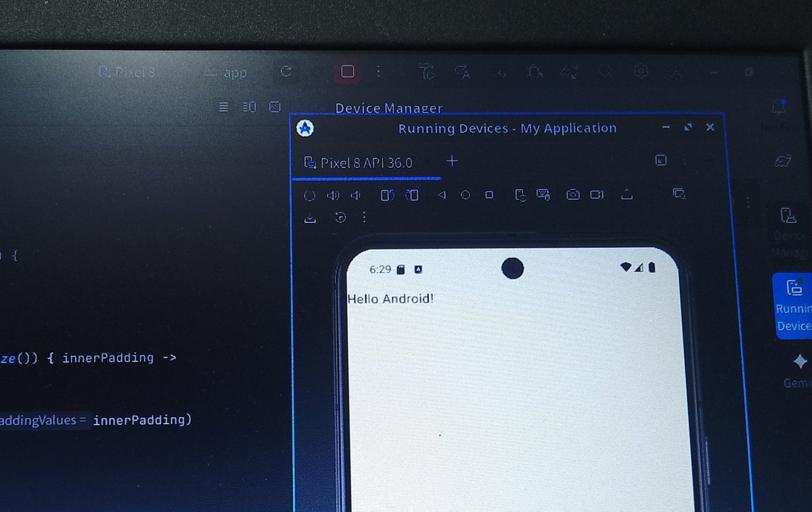Click the download tray icon on the second toolbar row
Viewport: 812px width, 512px height.
pyautogui.click(x=311, y=217)
